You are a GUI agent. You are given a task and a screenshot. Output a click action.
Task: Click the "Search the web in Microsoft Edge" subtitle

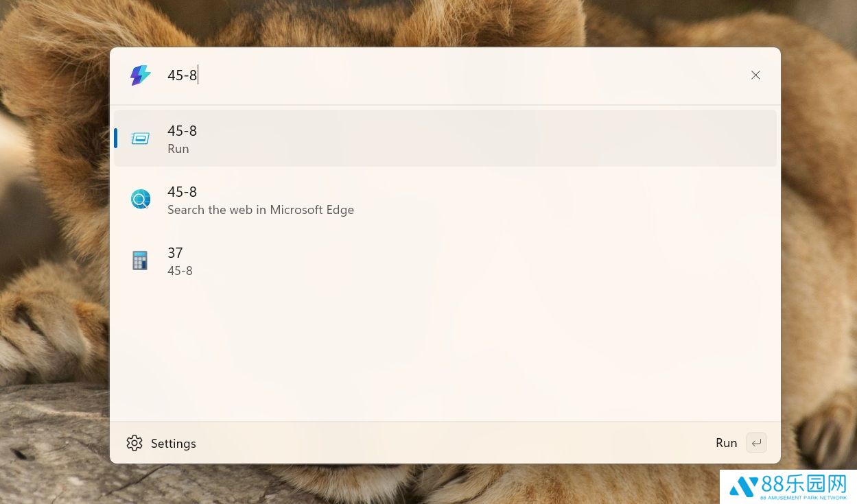(261, 210)
